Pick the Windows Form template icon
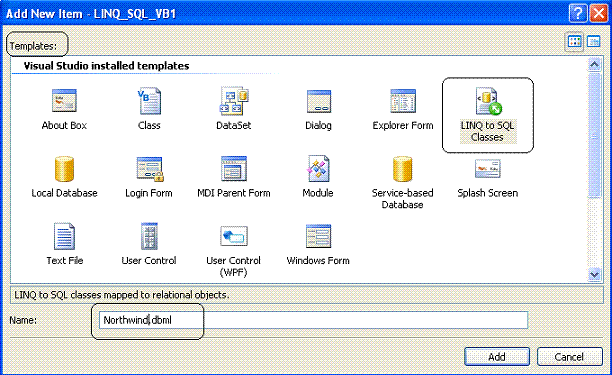Screen dimensions: 612x375 point(318,236)
